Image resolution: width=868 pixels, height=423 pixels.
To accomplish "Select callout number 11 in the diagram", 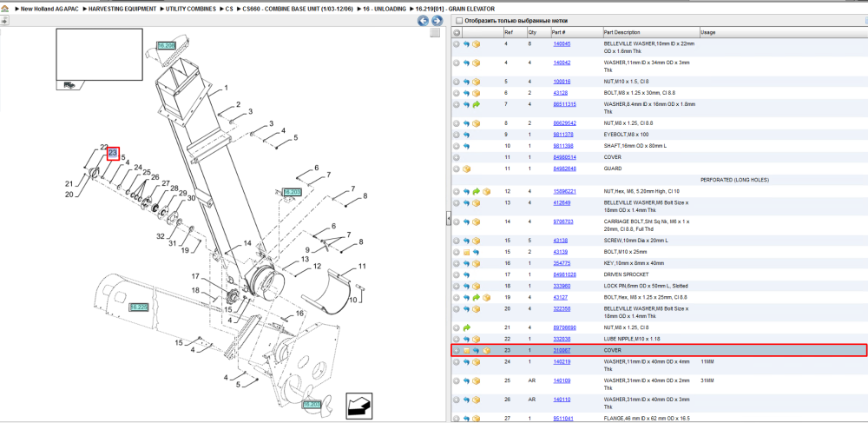I will tap(362, 267).
